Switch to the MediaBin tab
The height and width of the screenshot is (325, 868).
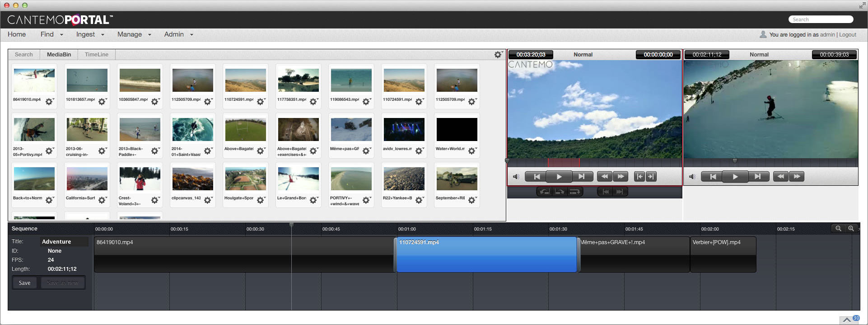59,55
